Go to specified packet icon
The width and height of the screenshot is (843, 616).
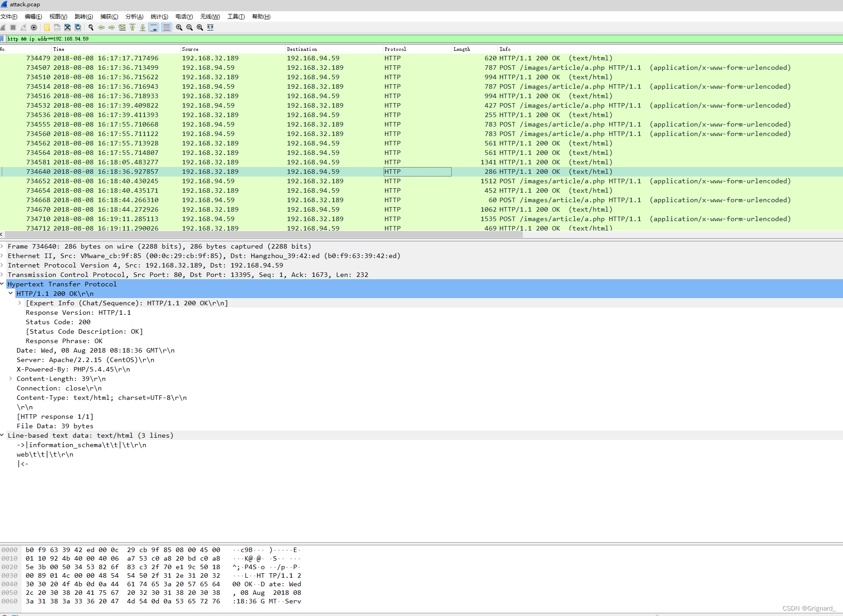click(122, 27)
